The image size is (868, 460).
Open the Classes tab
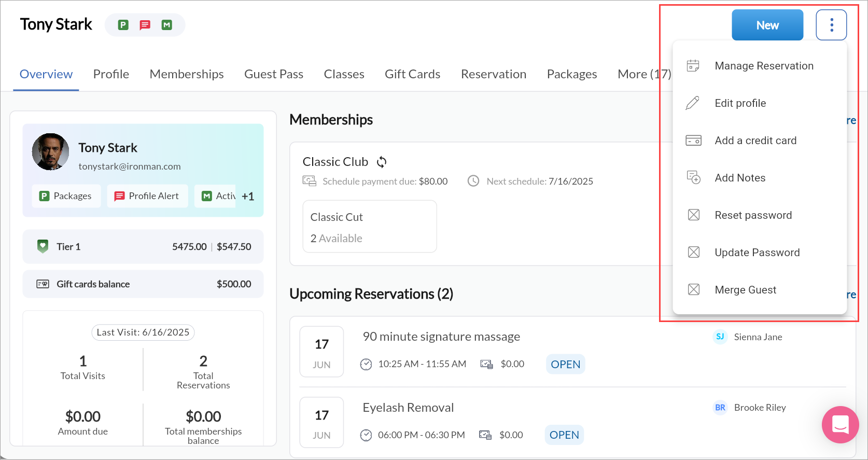344,74
